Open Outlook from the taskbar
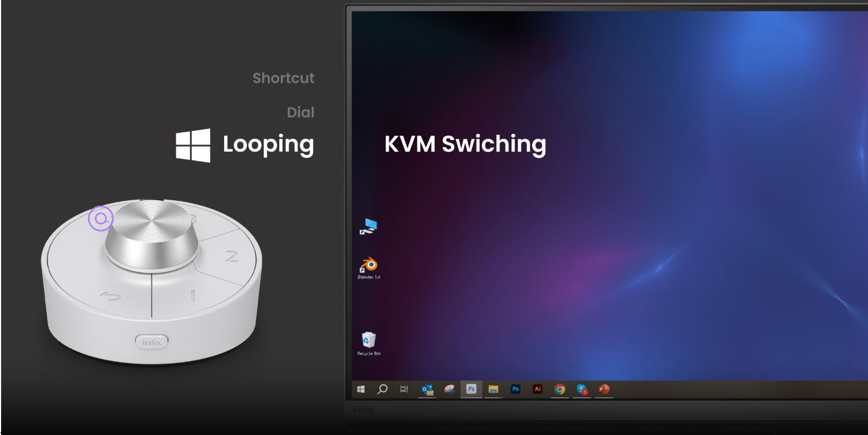This screenshot has width=868, height=435. (427, 389)
